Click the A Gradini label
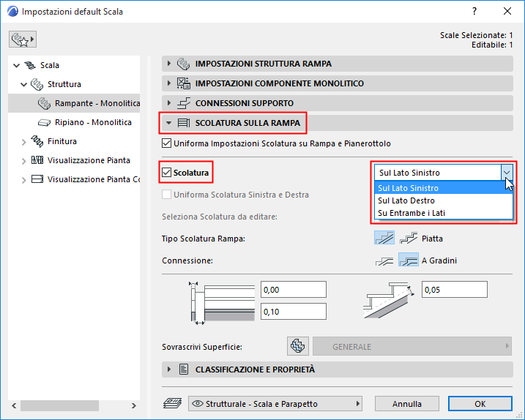The width and height of the screenshot is (525, 420). [439, 260]
